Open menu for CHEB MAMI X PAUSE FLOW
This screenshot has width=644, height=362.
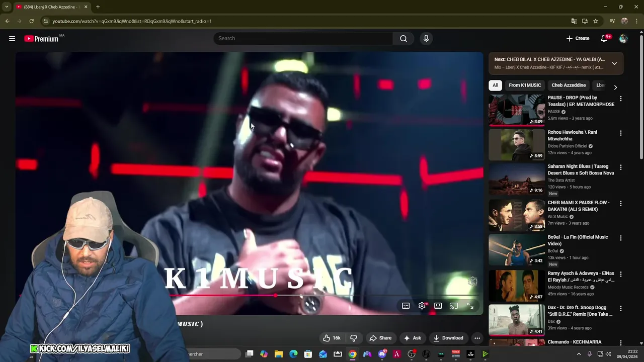pyautogui.click(x=620, y=204)
